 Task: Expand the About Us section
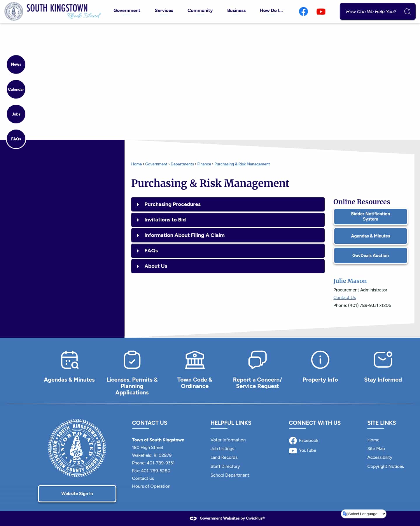pyautogui.click(x=228, y=266)
